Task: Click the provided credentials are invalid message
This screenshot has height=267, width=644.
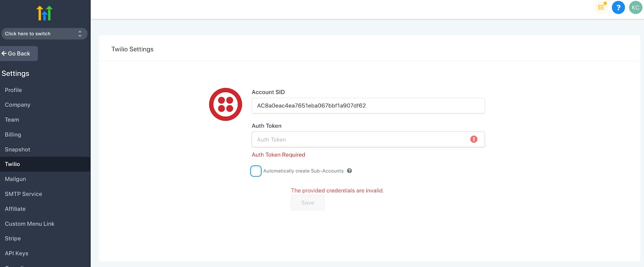Action: click(337, 191)
